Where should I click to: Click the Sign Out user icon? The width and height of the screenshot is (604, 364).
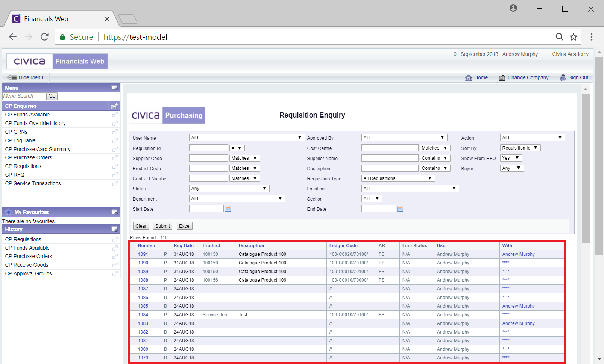pos(563,77)
